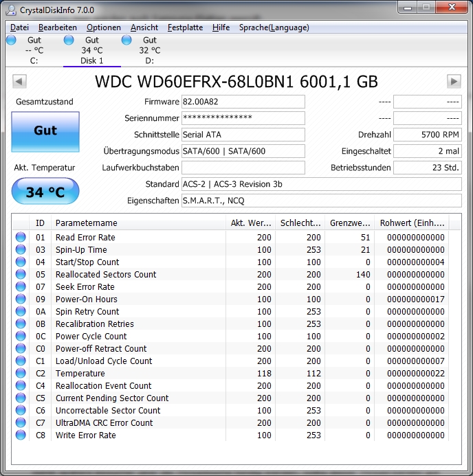Screen dimensions: 473x476
Task: Click the Akt. Wer... column header
Action: pyautogui.click(x=251, y=223)
